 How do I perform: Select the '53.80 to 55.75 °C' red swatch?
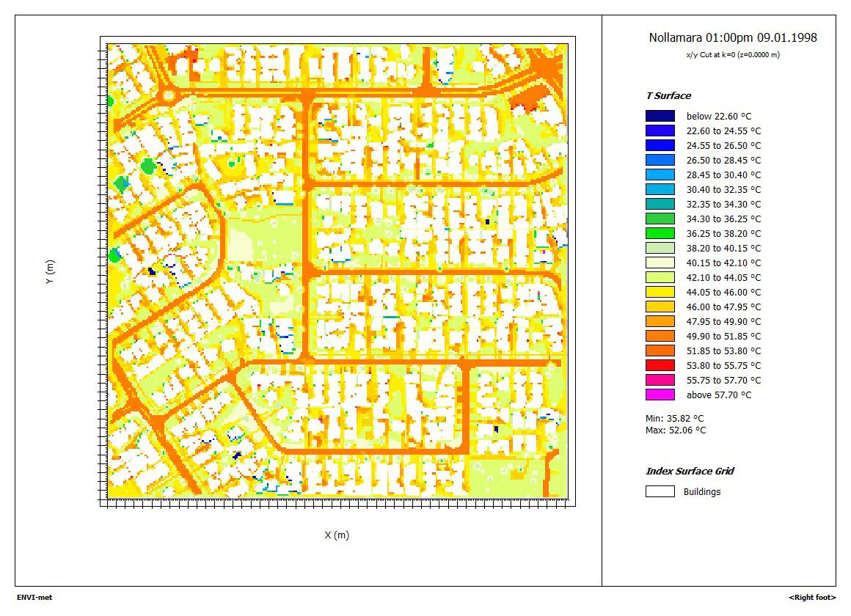660,365
